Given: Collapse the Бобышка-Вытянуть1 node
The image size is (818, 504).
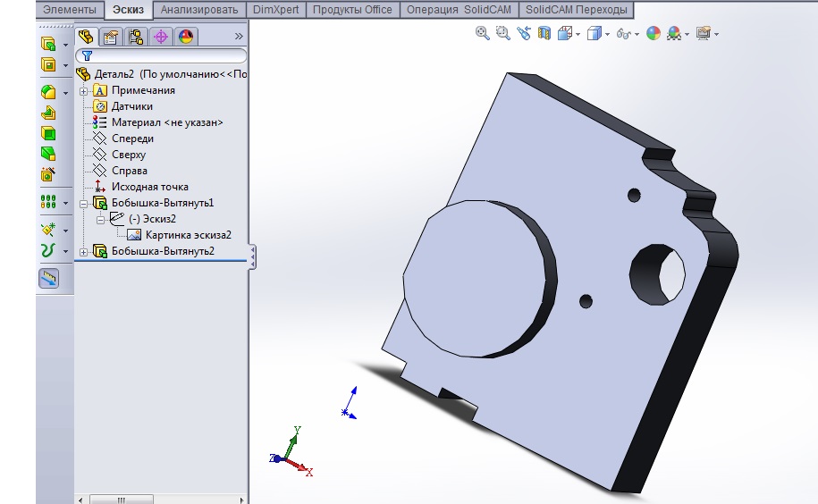Looking at the screenshot, I should (83, 204).
